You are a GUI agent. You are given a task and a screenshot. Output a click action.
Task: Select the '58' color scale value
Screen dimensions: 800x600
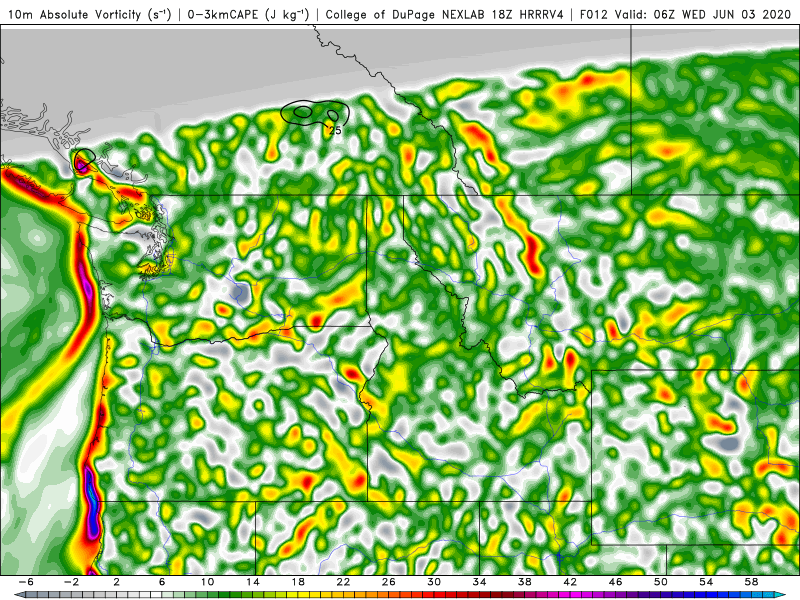tap(752, 582)
